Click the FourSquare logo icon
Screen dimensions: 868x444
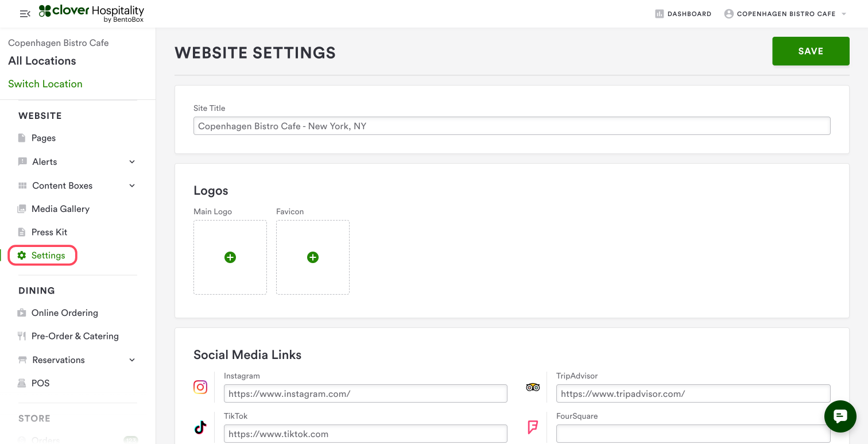533,427
